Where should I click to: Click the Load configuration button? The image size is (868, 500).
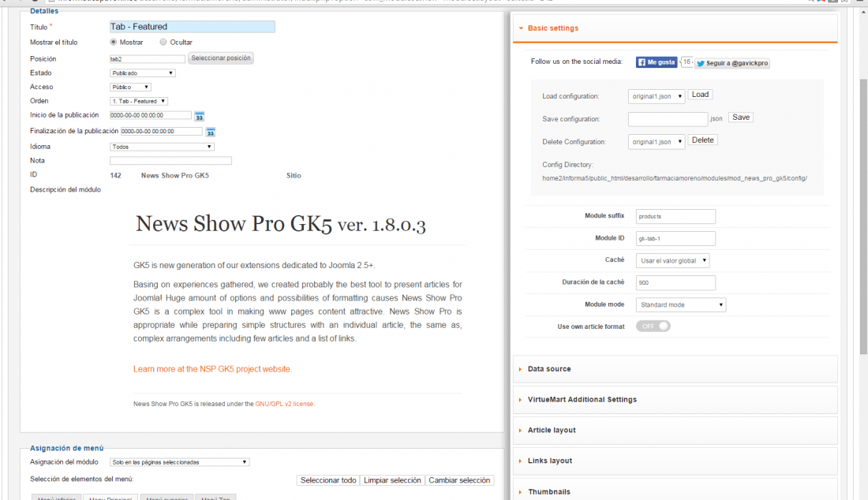click(x=700, y=95)
